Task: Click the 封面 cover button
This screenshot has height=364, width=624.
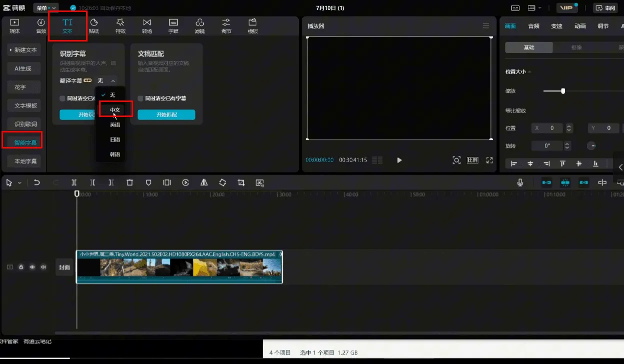Action: pos(65,267)
